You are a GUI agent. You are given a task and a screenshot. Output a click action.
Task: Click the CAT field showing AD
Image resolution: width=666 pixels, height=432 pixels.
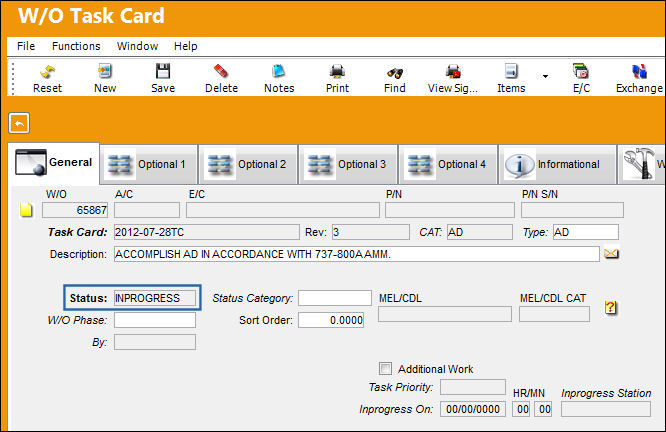pyautogui.click(x=480, y=232)
